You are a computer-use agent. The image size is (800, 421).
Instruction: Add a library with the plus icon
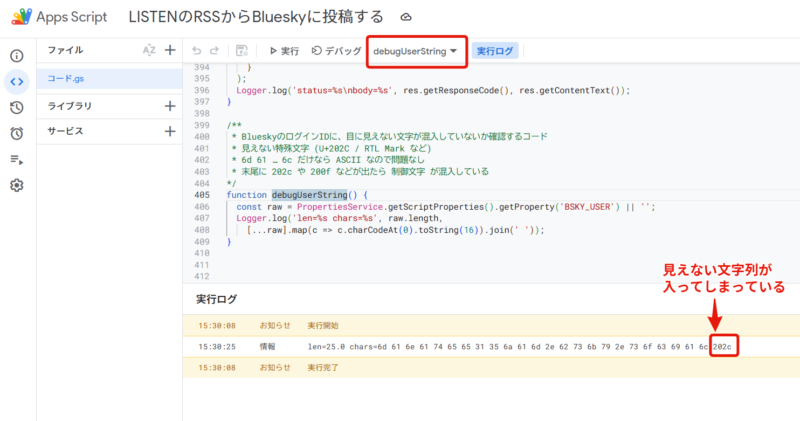point(170,105)
